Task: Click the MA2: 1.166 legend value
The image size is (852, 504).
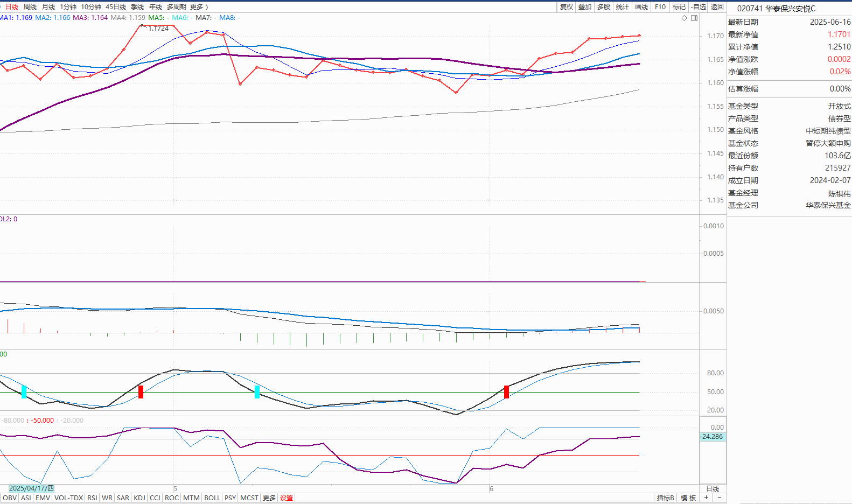Action: (53, 18)
